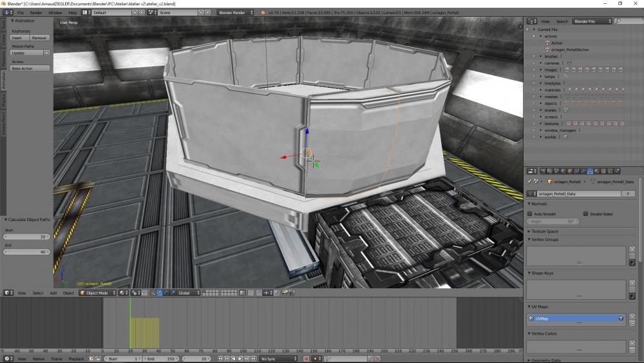Click the End frame field showing 250
This screenshot has height=363, width=644.
pos(161,358)
